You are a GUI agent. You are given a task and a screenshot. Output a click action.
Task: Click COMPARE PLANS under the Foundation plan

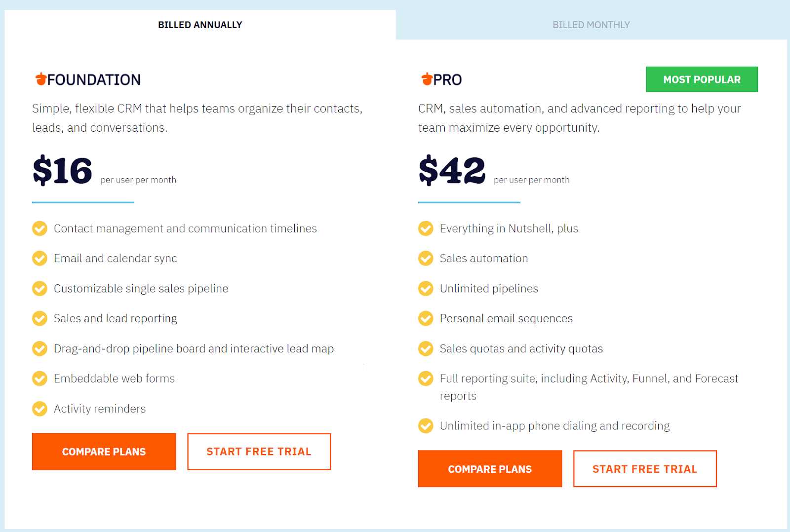104,451
